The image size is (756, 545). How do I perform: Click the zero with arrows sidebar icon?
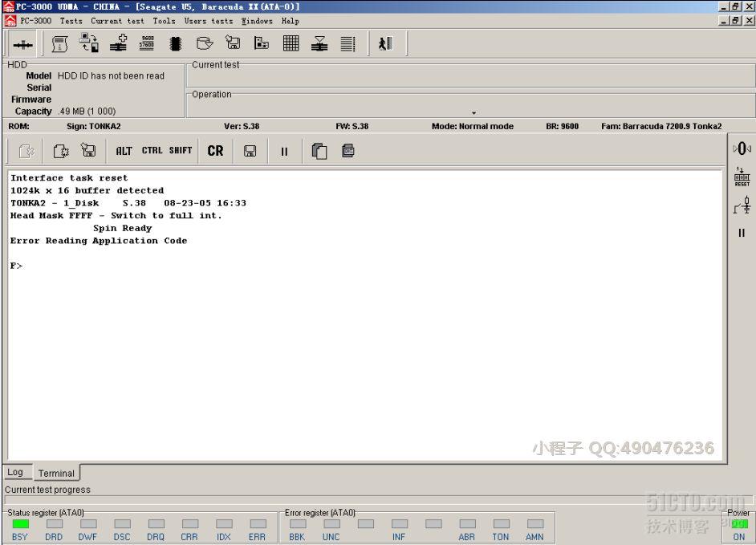coord(742,148)
